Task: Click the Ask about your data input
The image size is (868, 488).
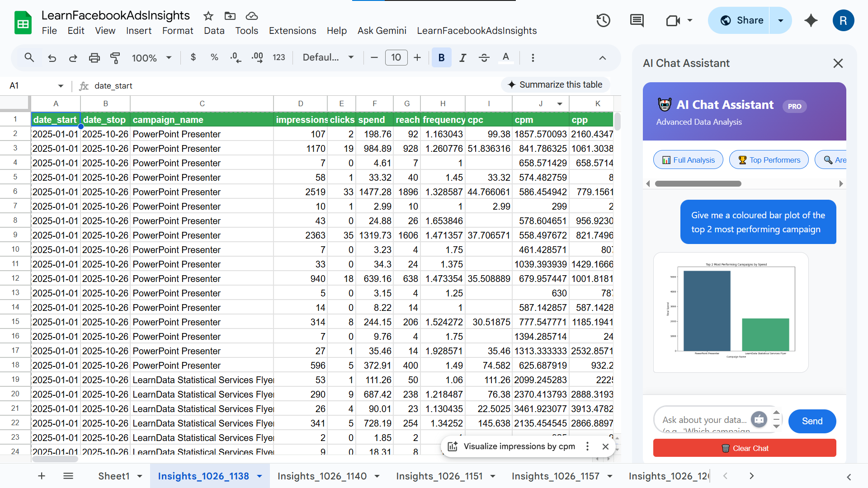Action: [x=704, y=420]
